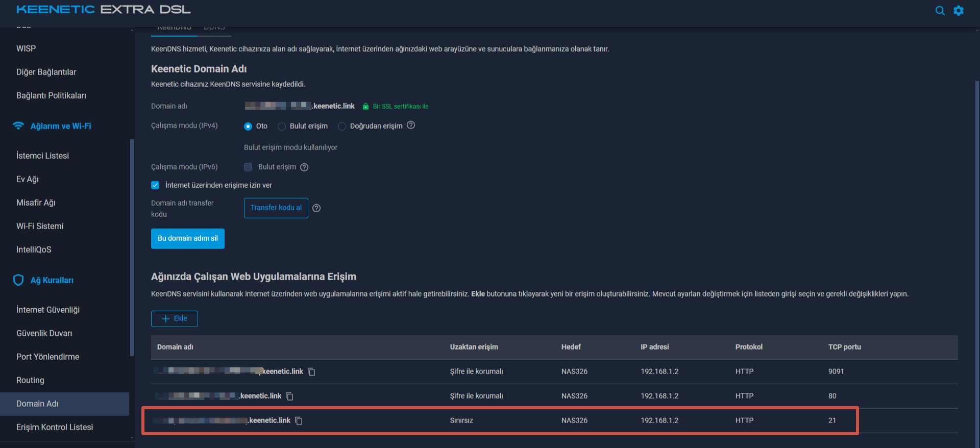Image resolution: width=980 pixels, height=448 pixels.
Task: Open Erişim Kontrol Listesi page
Action: [x=55, y=427]
